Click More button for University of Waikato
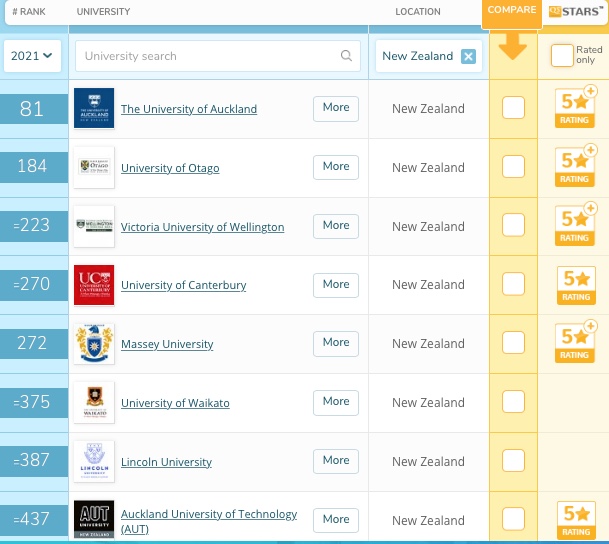 tap(336, 403)
